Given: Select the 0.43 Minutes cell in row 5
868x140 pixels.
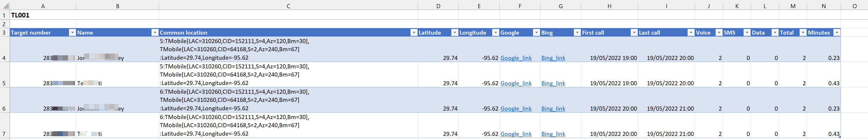Looking at the screenshot, I should coord(824,83).
